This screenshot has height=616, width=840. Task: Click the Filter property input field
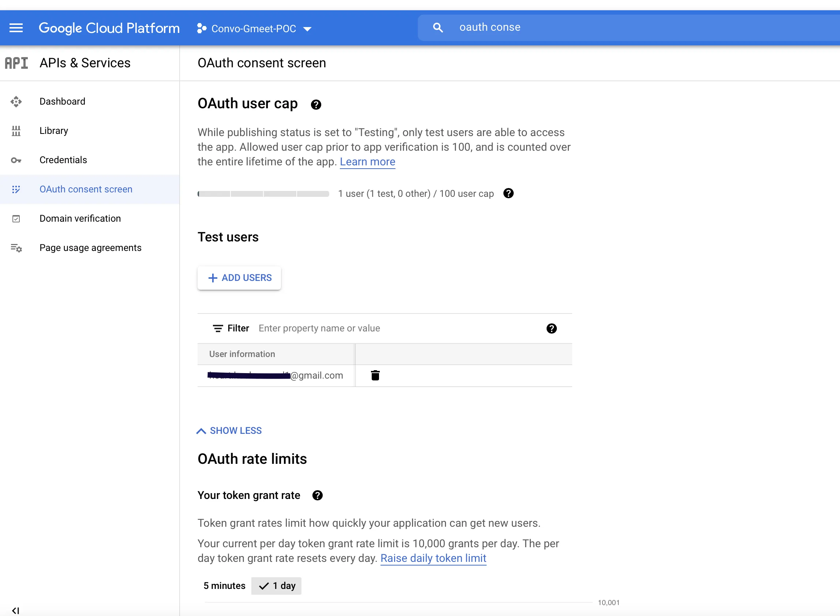pos(395,328)
